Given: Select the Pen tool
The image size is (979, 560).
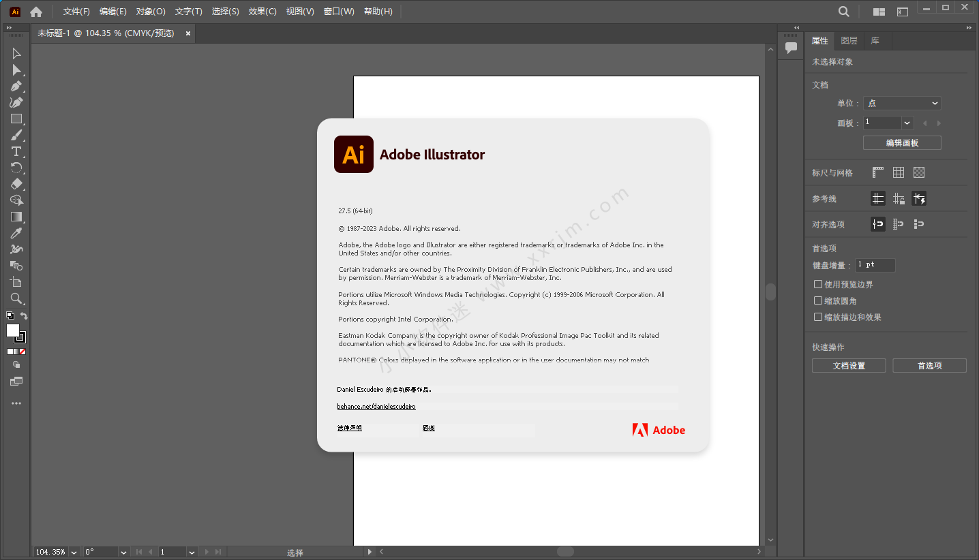Looking at the screenshot, I should (x=16, y=87).
